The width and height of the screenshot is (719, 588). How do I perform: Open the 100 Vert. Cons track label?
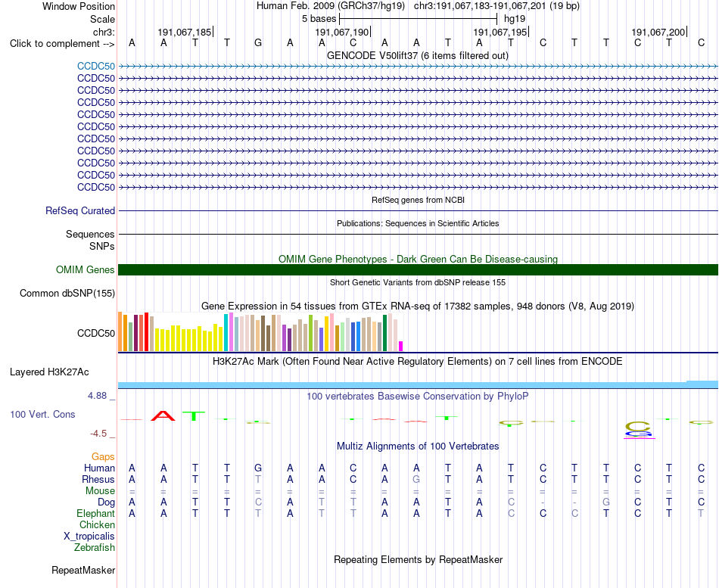click(42, 414)
